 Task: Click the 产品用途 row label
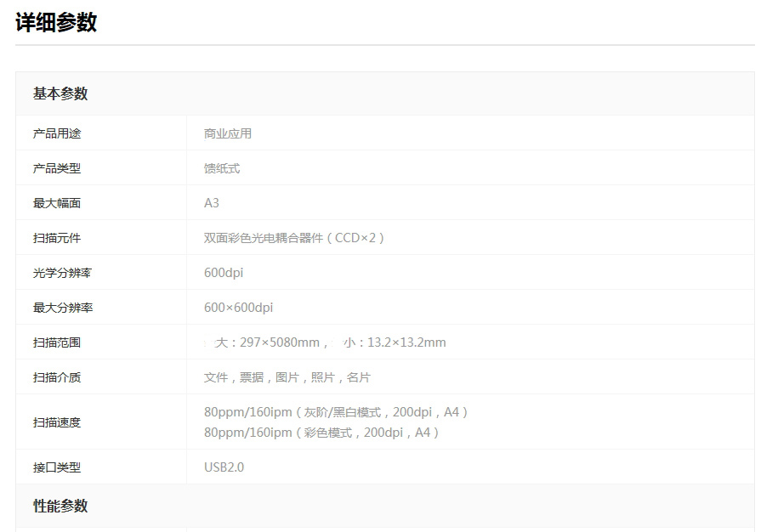point(57,133)
